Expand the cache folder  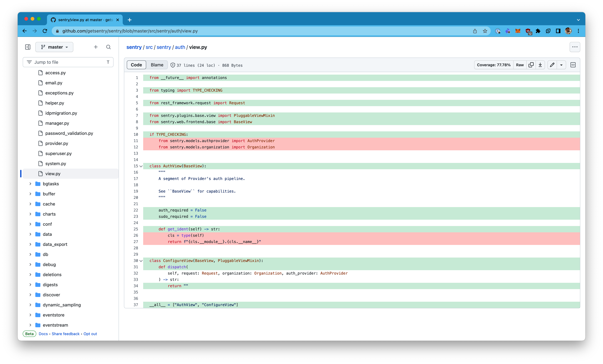tap(30, 204)
